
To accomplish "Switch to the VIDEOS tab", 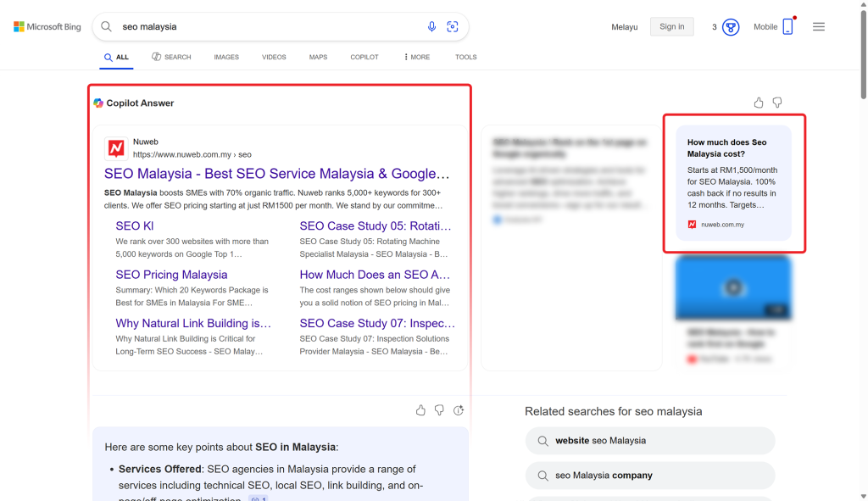I will pos(274,57).
